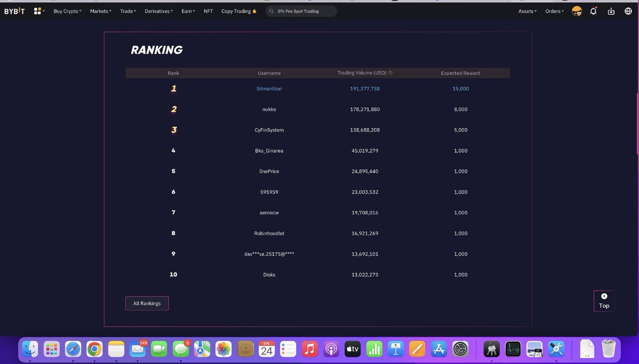Open Google Chrome from the Dock
This screenshot has width=639, height=364.
tap(95, 350)
